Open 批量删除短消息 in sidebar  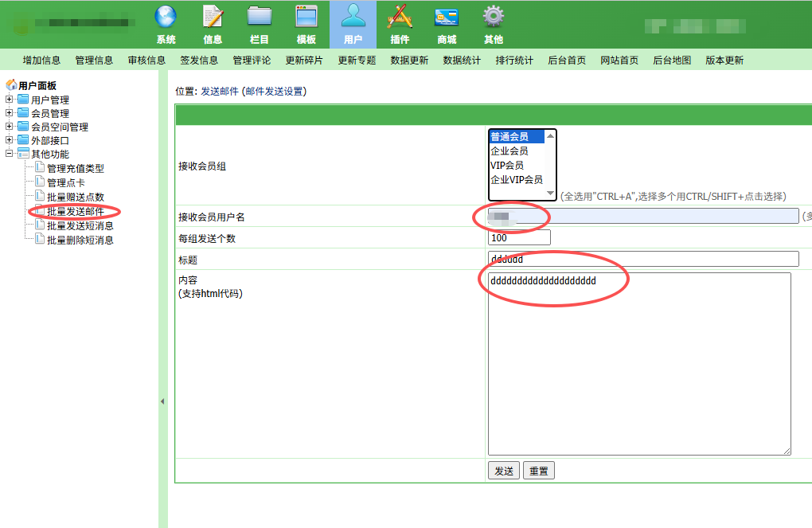80,240
